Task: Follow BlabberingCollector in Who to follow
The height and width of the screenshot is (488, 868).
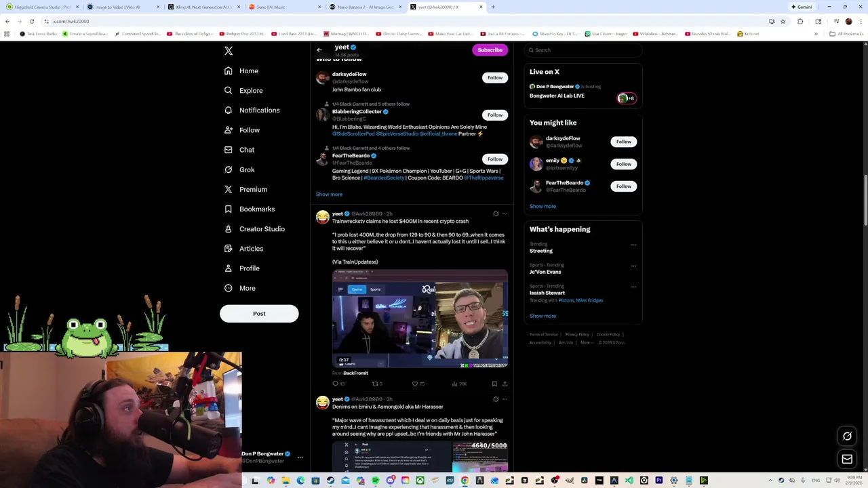Action: pos(495,115)
